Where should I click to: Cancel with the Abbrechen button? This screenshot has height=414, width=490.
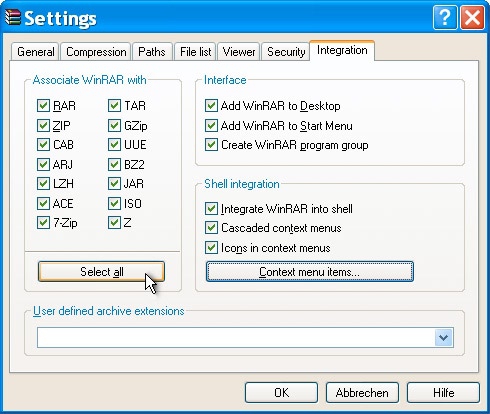tap(362, 393)
